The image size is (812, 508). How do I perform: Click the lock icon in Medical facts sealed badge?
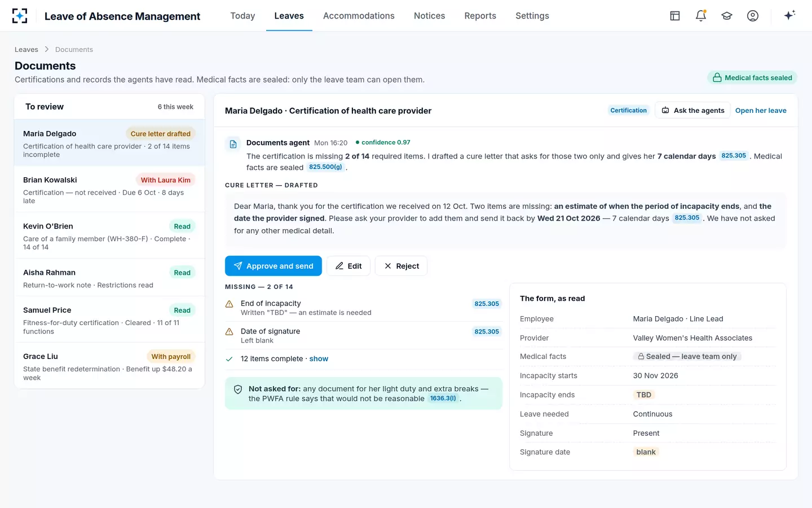(x=717, y=78)
